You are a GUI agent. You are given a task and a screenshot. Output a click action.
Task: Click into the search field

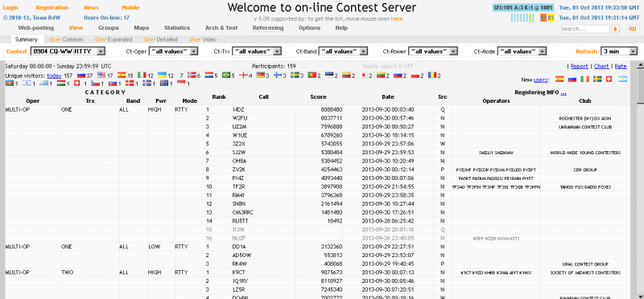585,29
